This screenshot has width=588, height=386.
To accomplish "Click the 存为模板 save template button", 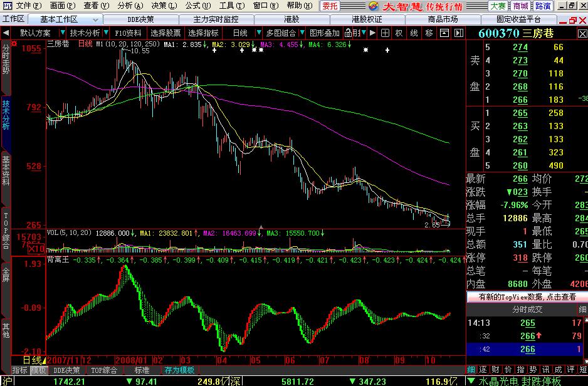I will click(x=179, y=370).
